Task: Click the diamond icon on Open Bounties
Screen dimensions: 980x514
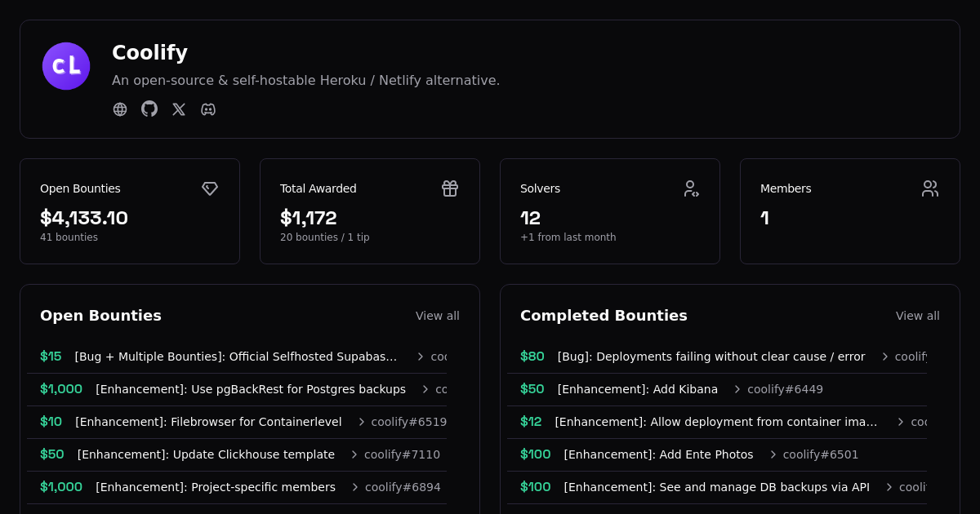Action: coord(210,188)
